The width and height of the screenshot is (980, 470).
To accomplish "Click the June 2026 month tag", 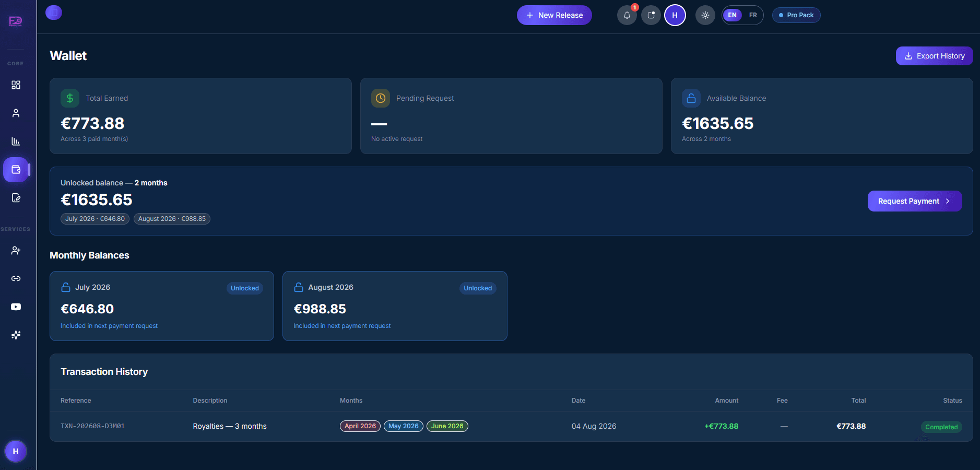I will 447,426.
